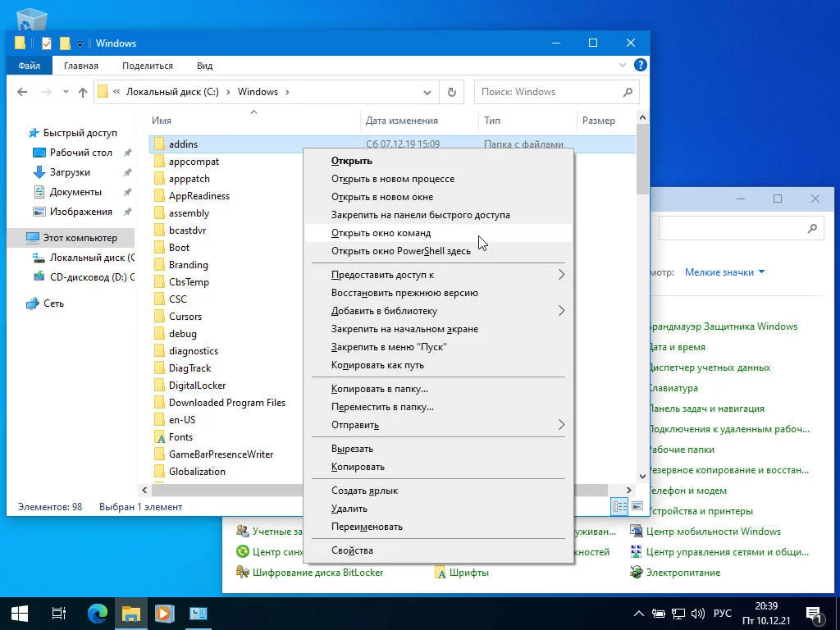
Task: Select 'Этот компьютер' in navigation pane
Action: click(80, 238)
